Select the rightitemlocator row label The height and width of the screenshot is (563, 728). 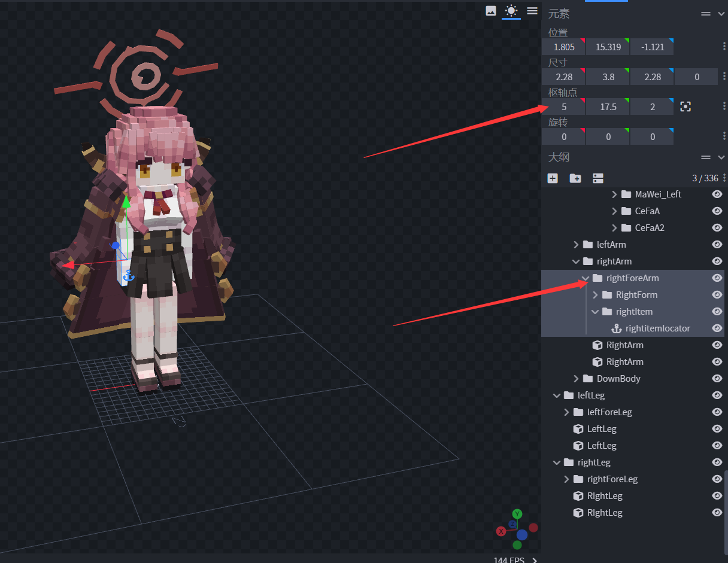coord(658,328)
